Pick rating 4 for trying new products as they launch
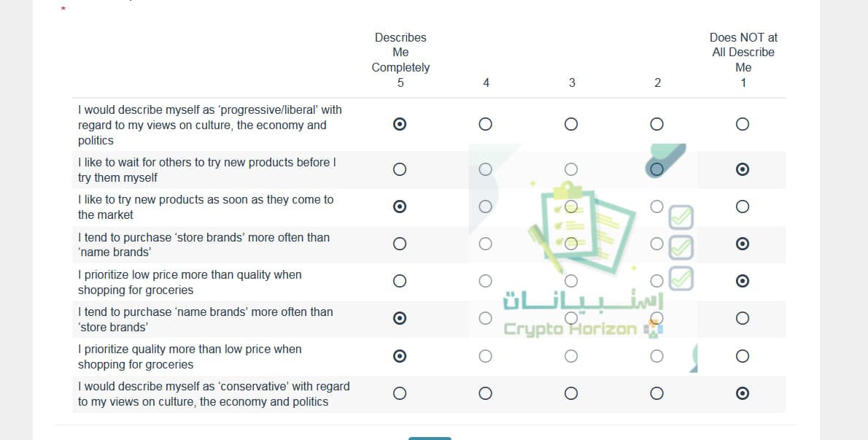Screen dimensions: 868x440 [486, 207]
